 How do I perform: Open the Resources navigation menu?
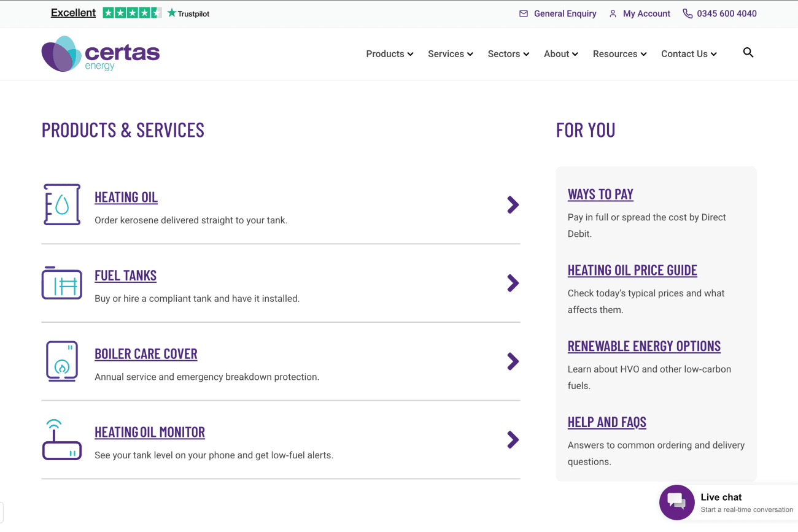(x=619, y=54)
